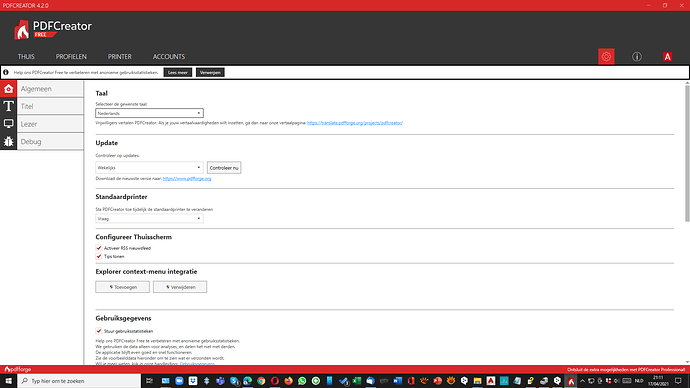Click the PDF Architect red A icon
The width and height of the screenshot is (690, 388).
(x=667, y=56)
